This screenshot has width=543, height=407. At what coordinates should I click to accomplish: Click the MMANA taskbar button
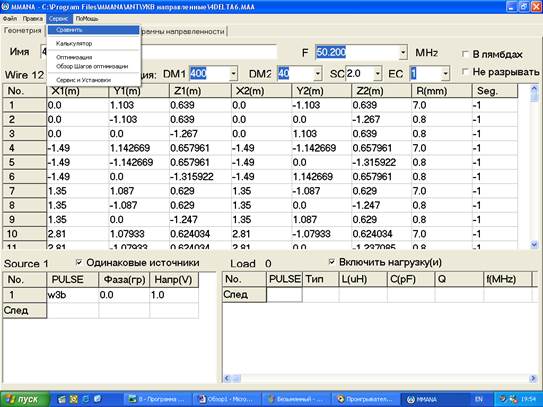coord(434,399)
